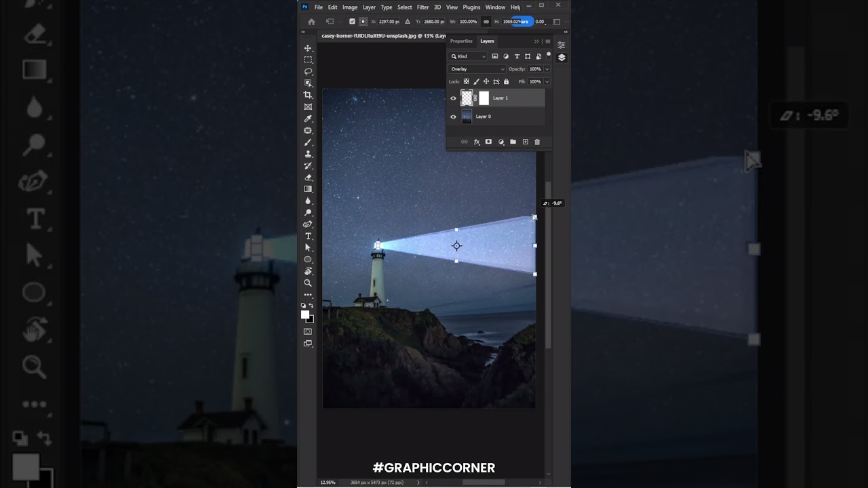
Task: Change the screen mode
Action: tap(308, 344)
